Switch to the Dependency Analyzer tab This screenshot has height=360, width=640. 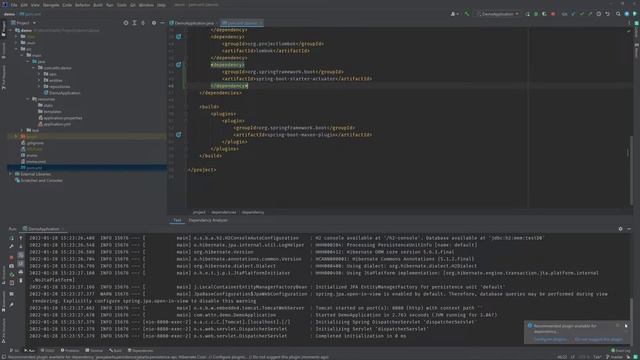tap(208, 220)
